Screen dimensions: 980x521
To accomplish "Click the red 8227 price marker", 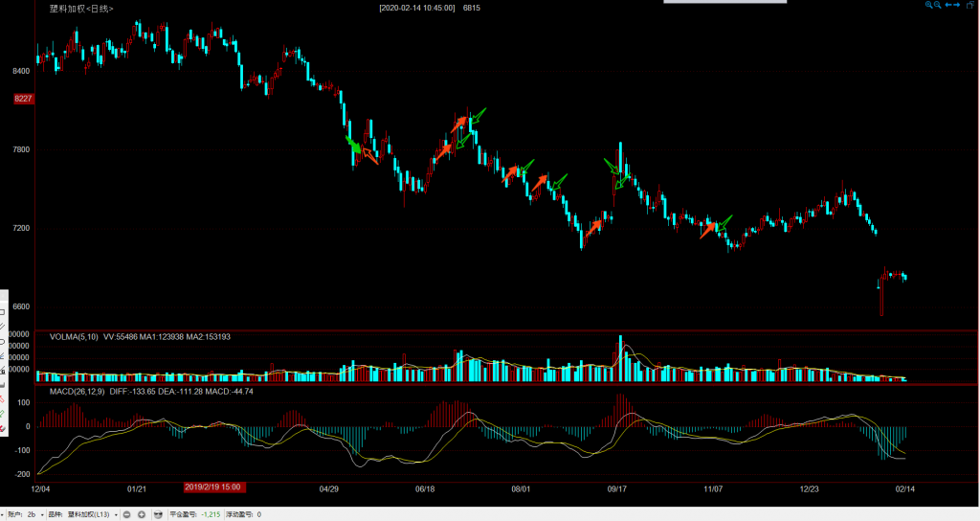I will click(x=24, y=99).
